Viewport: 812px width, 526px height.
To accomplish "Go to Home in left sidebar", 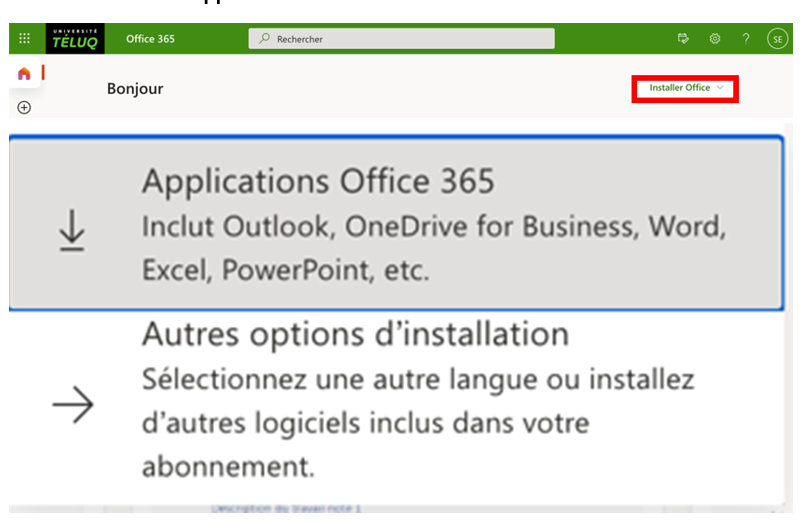I will pyautogui.click(x=25, y=74).
